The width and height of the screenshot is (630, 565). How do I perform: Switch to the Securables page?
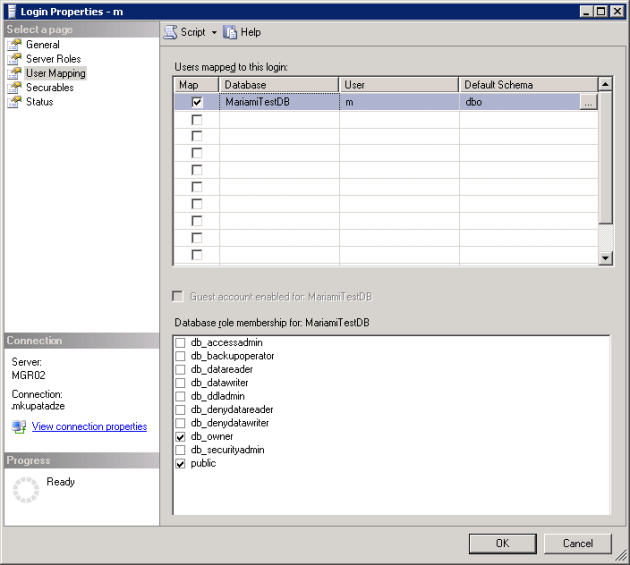tap(50, 88)
